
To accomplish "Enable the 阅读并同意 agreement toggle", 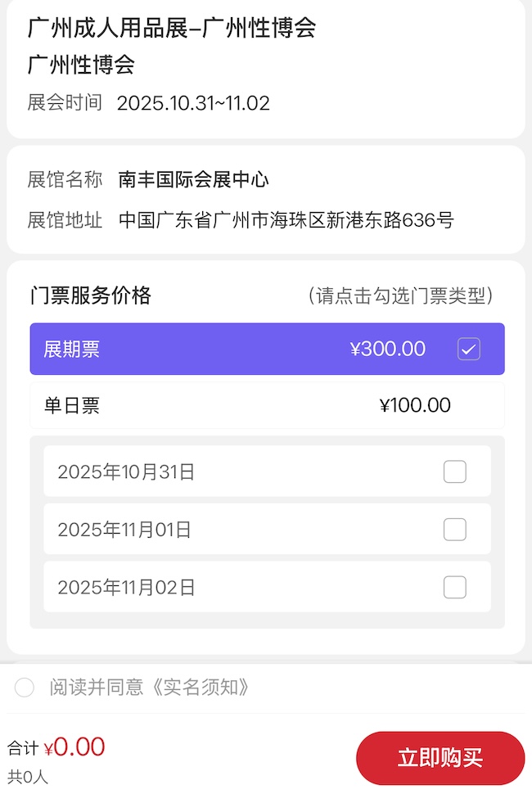I will click(24, 688).
